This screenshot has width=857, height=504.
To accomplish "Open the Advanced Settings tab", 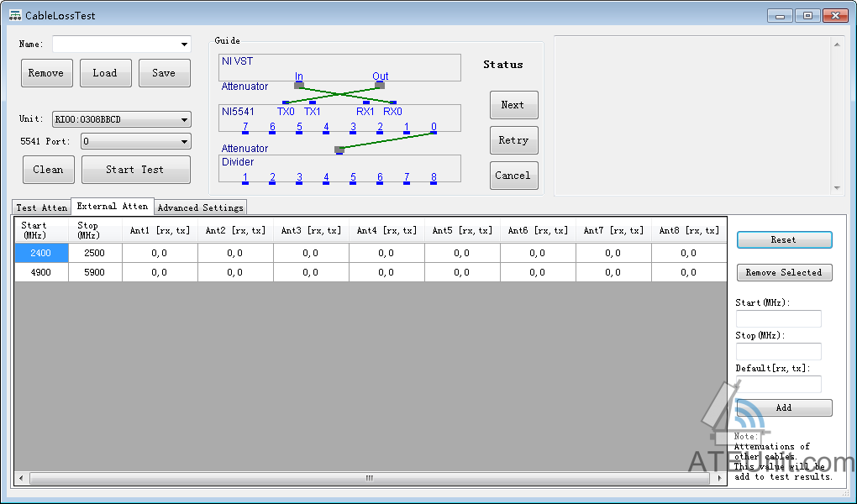I will tap(201, 207).
